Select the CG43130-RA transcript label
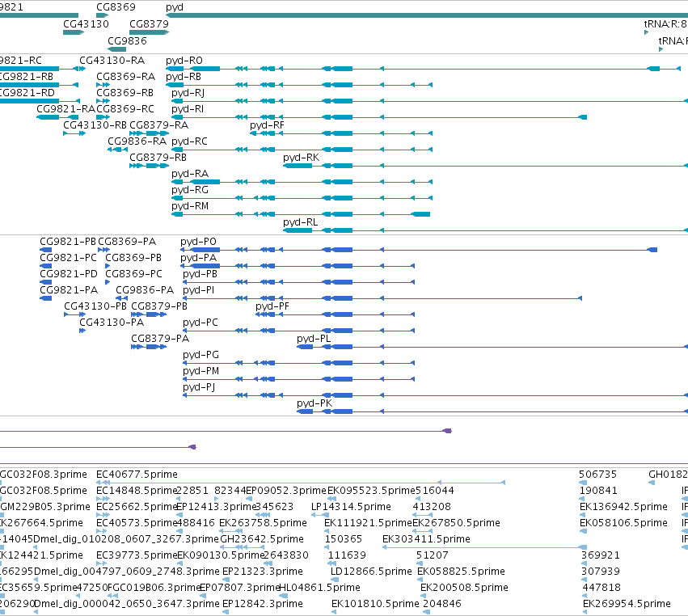This screenshot has height=616, width=688. point(112,61)
